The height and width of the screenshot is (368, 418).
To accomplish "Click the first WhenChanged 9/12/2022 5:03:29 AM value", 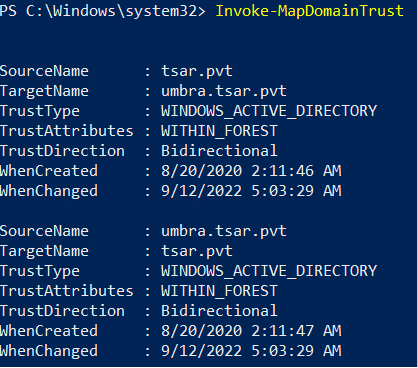I will coord(251,191).
